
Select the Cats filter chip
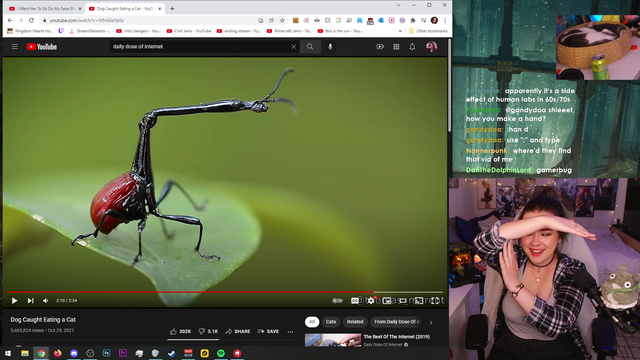331,322
